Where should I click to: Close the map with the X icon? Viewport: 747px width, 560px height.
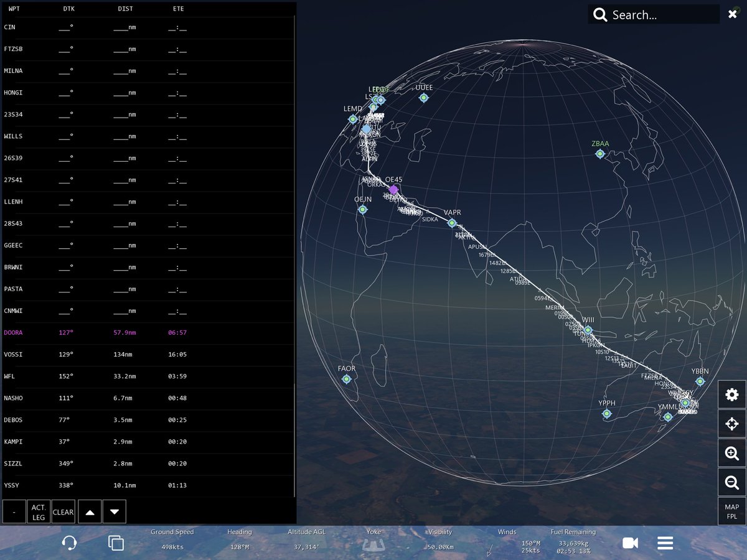[x=732, y=14]
